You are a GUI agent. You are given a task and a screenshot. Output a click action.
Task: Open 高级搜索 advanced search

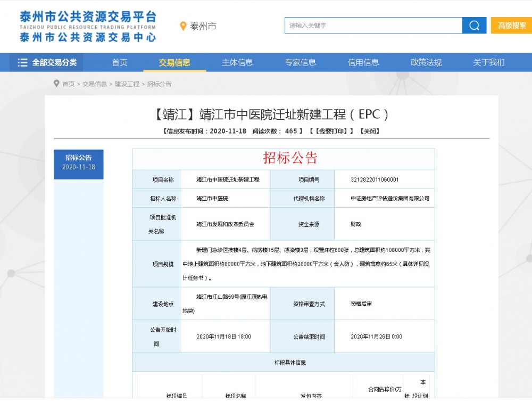pyautogui.click(x=512, y=26)
